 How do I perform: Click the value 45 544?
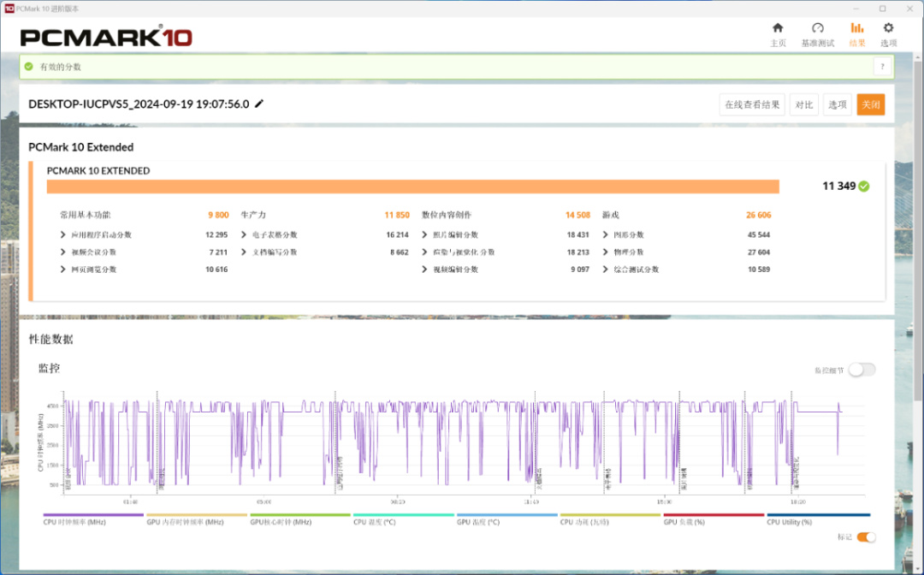point(759,234)
